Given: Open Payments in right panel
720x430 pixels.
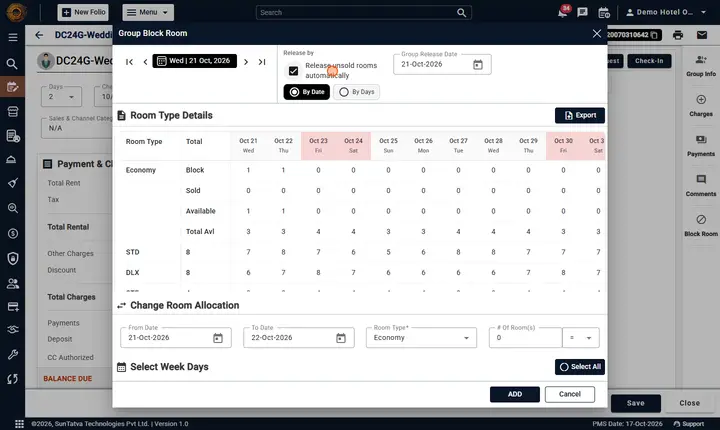Looking at the screenshot, I should click(x=701, y=146).
